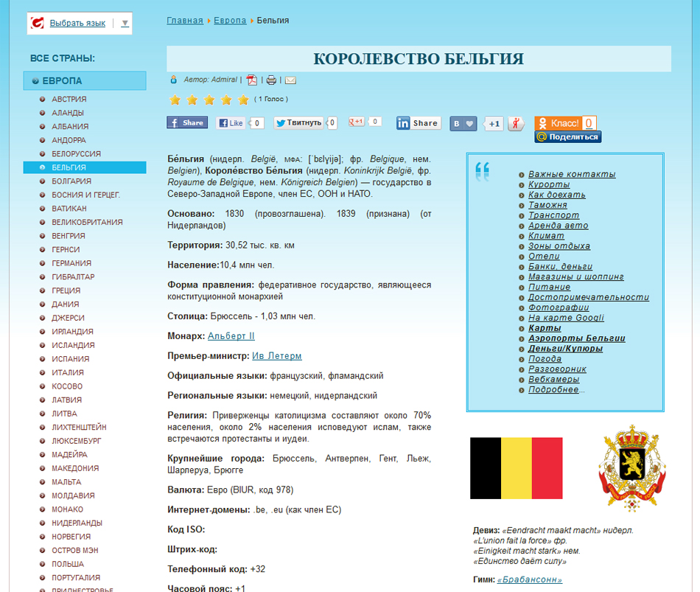The height and width of the screenshot is (592, 700).
Task: Open Транспорт link
Action: pyautogui.click(x=553, y=215)
